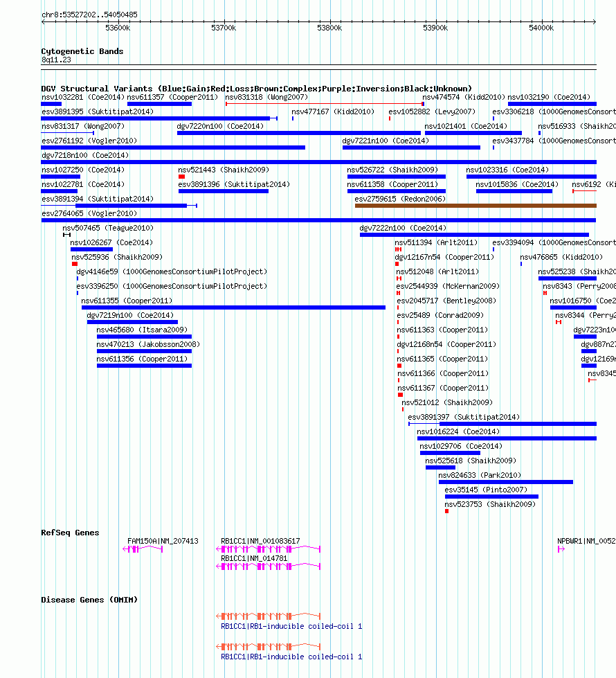This screenshot has width=616, height=678.
Task: Select the nsv1026267 (Coe2014) label
Action: (x=111, y=242)
